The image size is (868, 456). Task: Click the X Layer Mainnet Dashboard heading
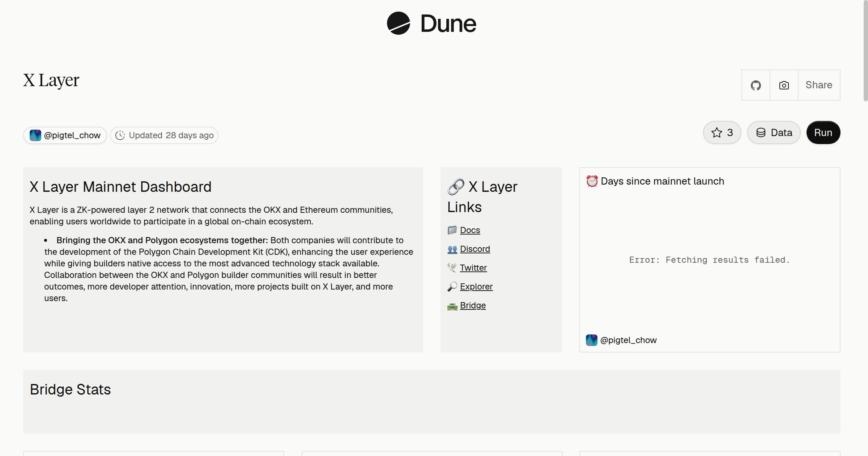point(120,187)
